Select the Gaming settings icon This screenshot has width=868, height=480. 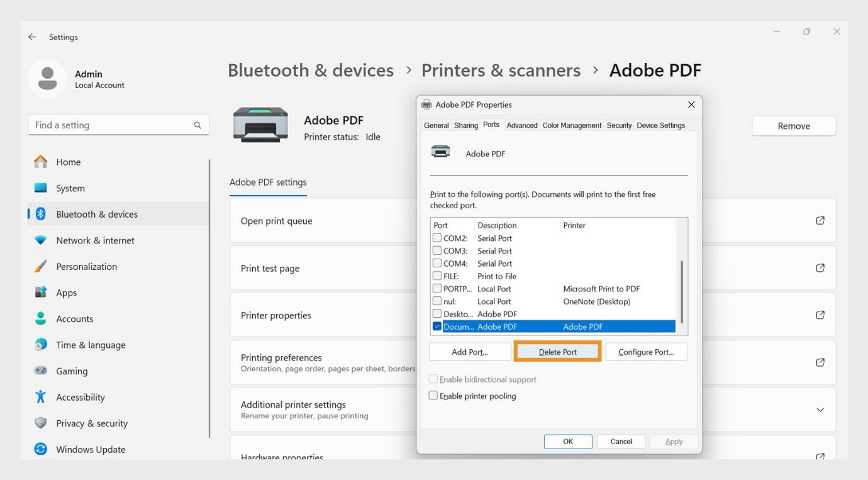39,371
